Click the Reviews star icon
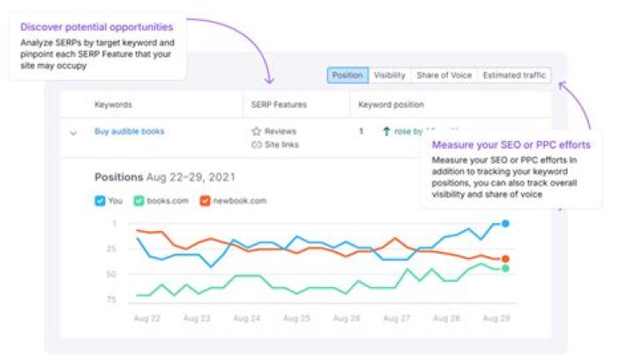 256,131
